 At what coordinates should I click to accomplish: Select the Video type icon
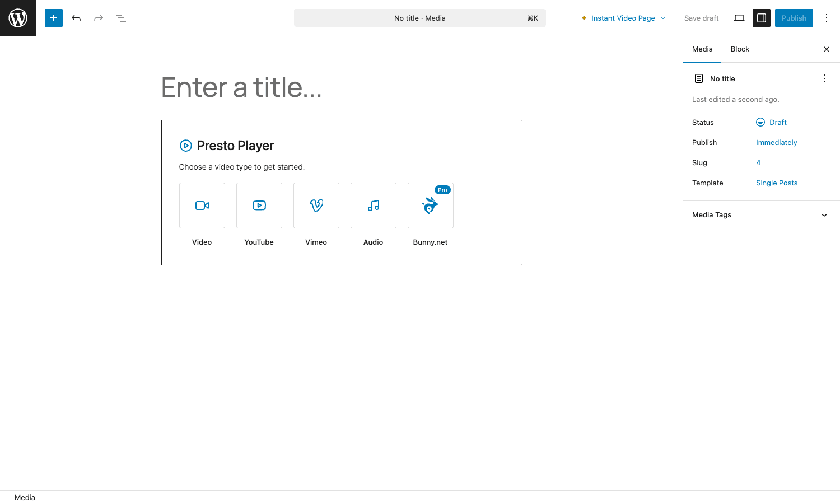[x=202, y=206]
